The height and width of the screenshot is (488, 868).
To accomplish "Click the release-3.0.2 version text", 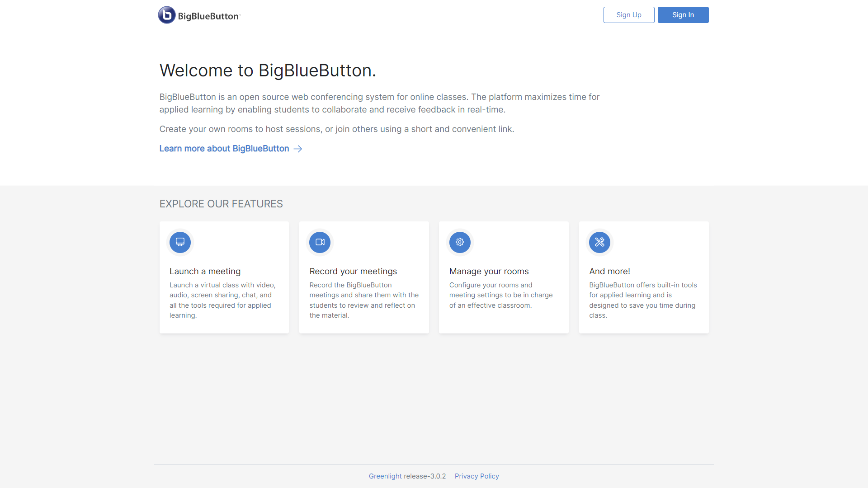I will coord(425,476).
